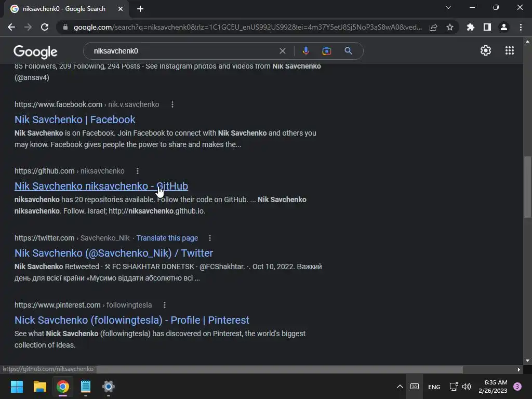Switch to Chrome in the taskbar
Screen dimensions: 532x399
(x=63, y=387)
